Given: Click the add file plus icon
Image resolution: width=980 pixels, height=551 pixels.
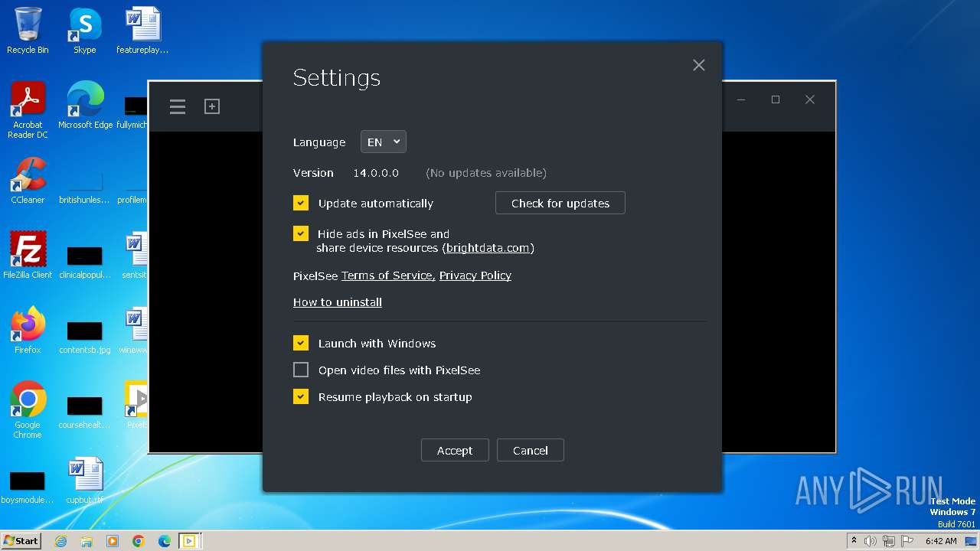Looking at the screenshot, I should [x=212, y=106].
